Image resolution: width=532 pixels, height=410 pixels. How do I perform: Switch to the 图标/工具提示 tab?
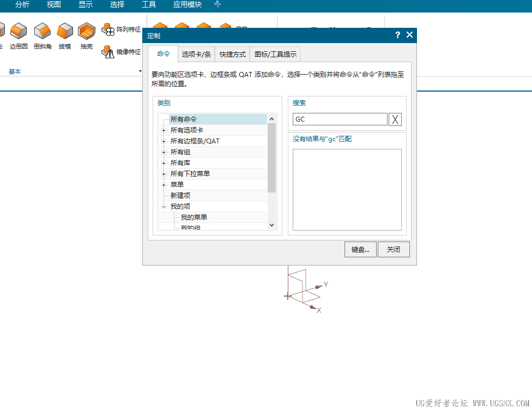pyautogui.click(x=275, y=53)
